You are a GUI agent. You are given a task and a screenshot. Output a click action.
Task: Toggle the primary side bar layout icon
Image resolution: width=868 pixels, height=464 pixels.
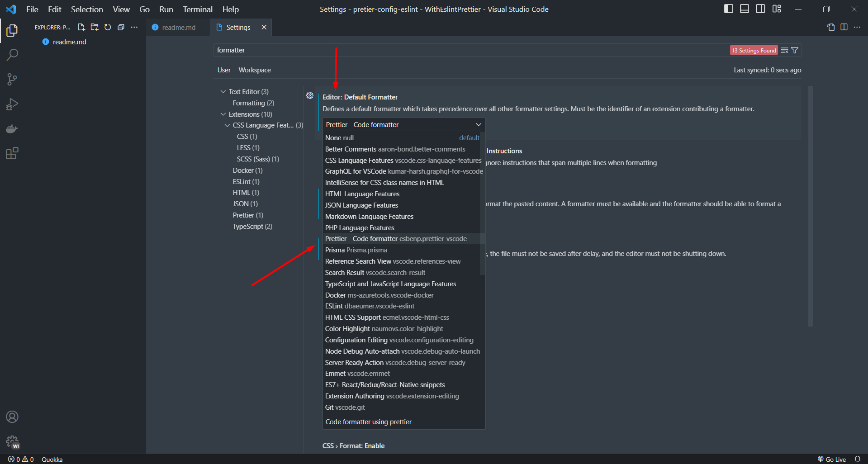pyautogui.click(x=729, y=9)
